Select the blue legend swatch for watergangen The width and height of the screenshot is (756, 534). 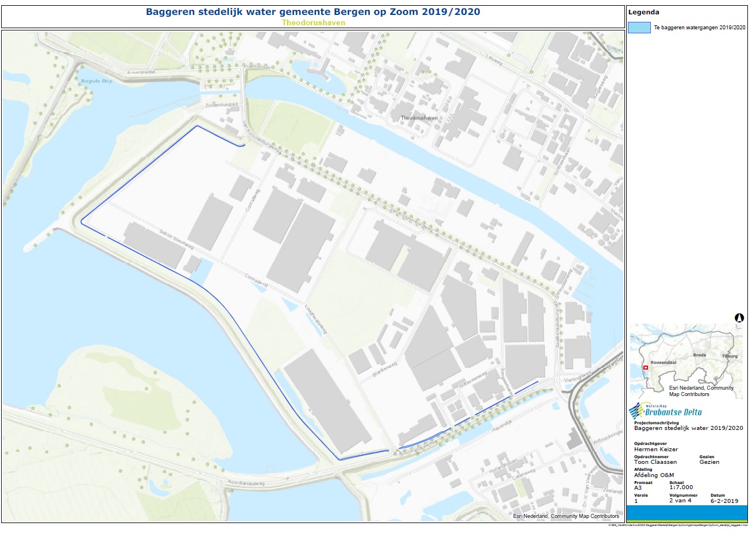(x=639, y=28)
